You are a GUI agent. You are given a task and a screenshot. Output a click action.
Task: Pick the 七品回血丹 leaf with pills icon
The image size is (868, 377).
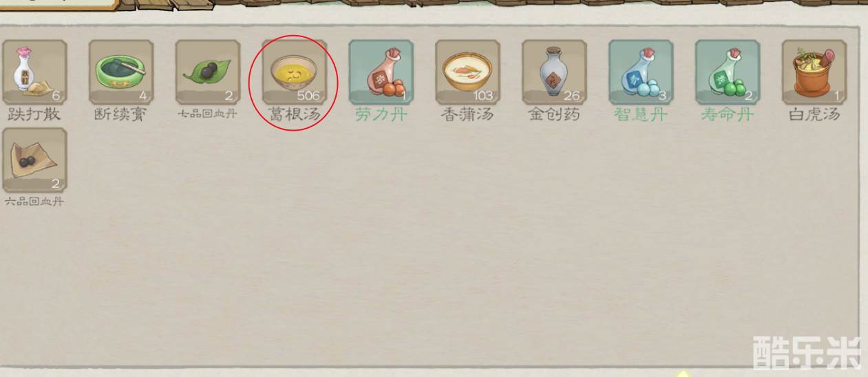[x=208, y=72]
